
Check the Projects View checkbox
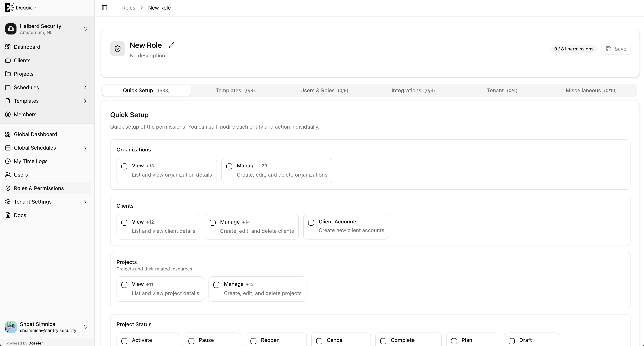click(124, 285)
